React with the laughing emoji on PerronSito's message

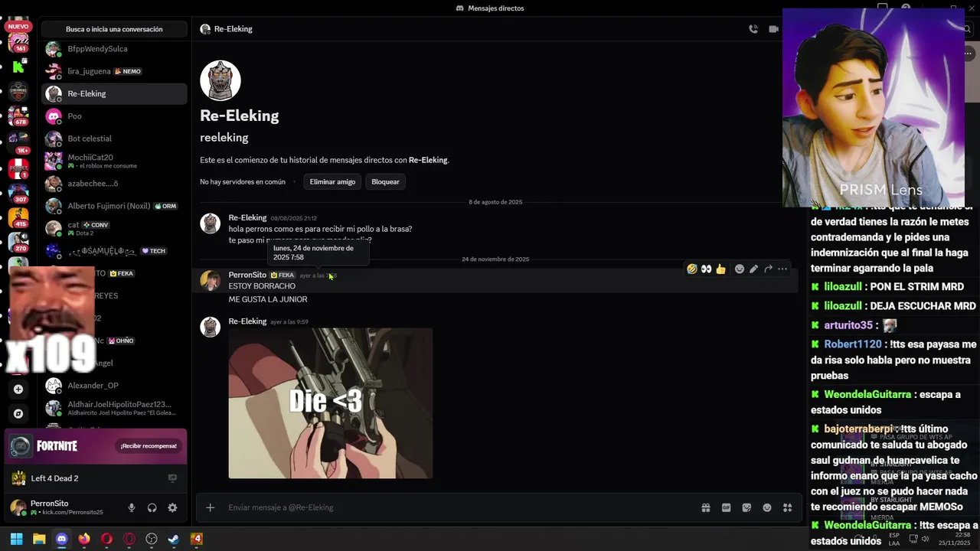point(692,269)
